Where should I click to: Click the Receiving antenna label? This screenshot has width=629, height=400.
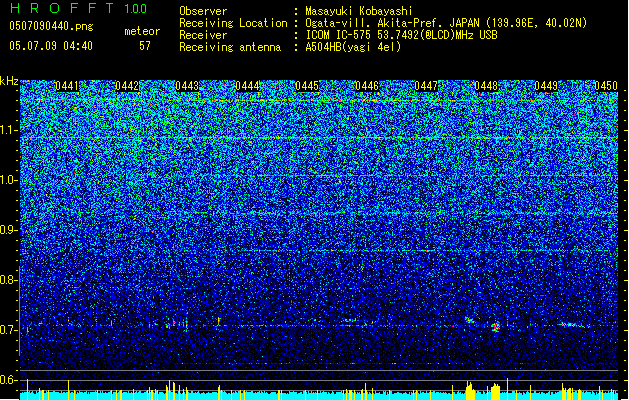[x=230, y=47]
